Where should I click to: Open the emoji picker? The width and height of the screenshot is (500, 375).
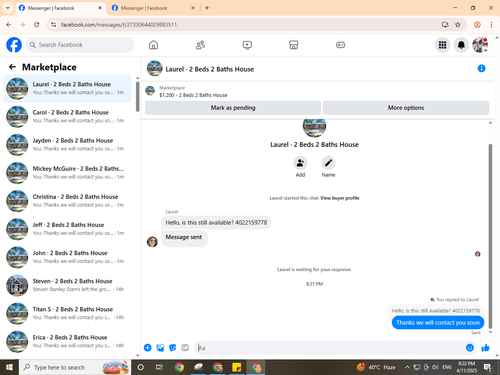tap(470, 348)
